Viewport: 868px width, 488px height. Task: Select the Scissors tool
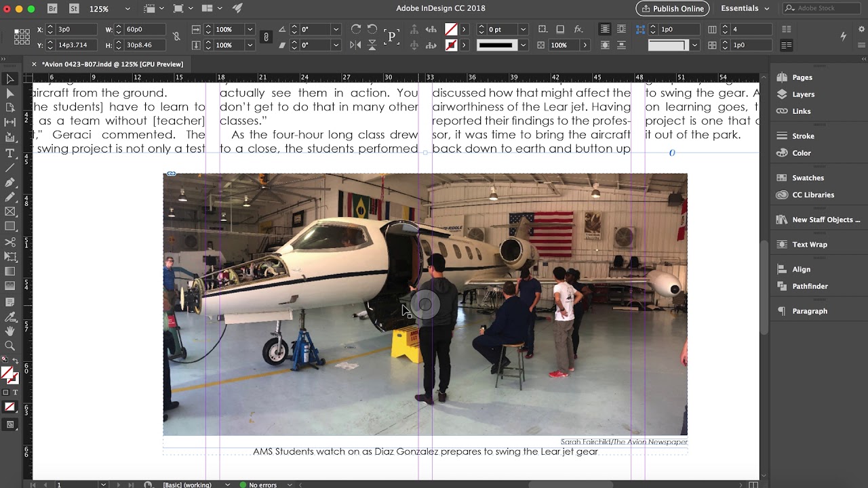click(x=9, y=242)
